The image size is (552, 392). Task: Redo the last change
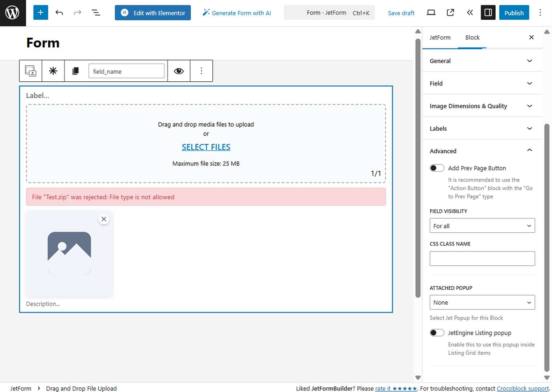point(77,13)
